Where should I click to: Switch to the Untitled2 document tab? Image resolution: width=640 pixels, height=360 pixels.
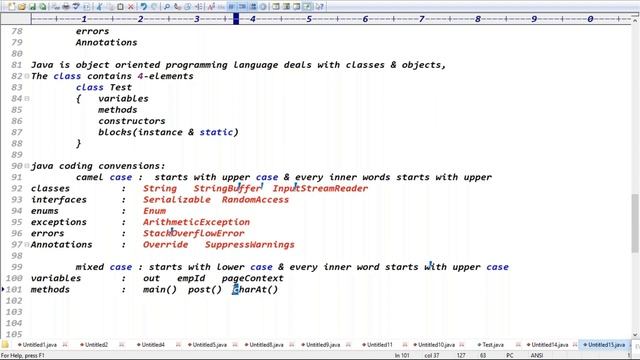[96, 345]
